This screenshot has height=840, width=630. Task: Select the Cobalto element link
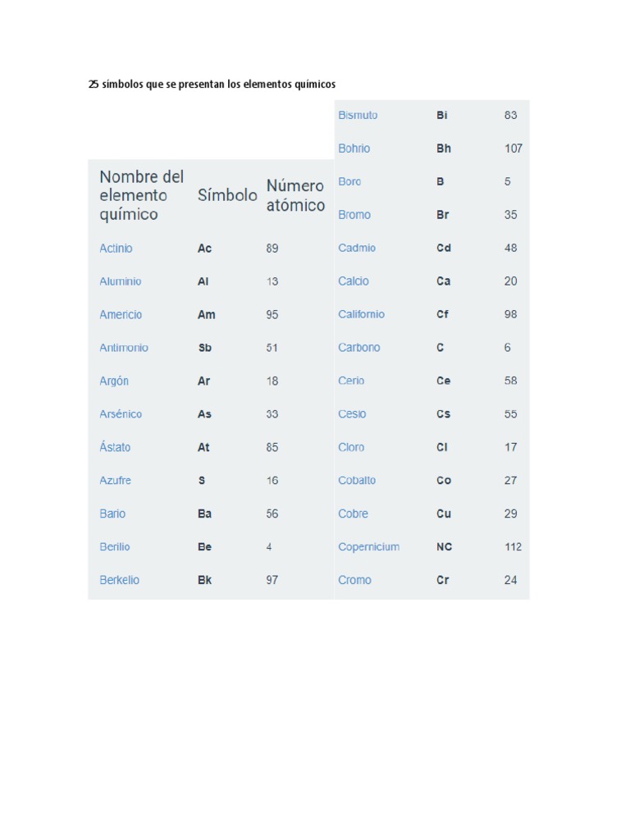(357, 481)
